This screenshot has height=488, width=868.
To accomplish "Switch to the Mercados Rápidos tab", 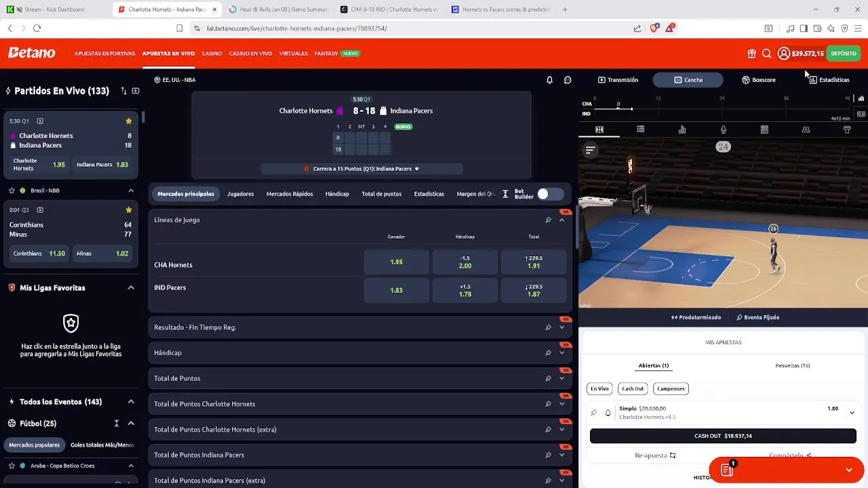I will pos(290,194).
